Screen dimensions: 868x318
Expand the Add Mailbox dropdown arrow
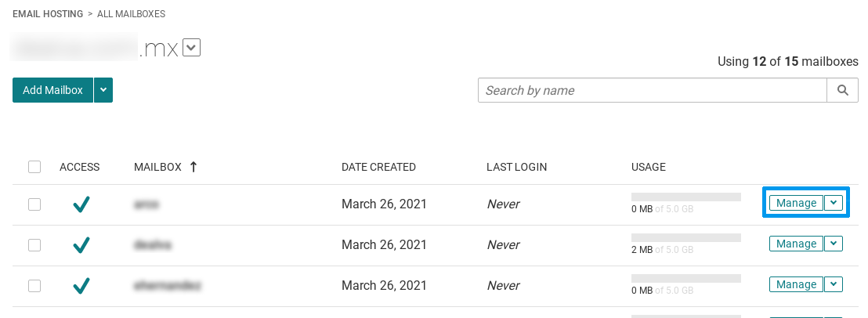pyautogui.click(x=103, y=90)
